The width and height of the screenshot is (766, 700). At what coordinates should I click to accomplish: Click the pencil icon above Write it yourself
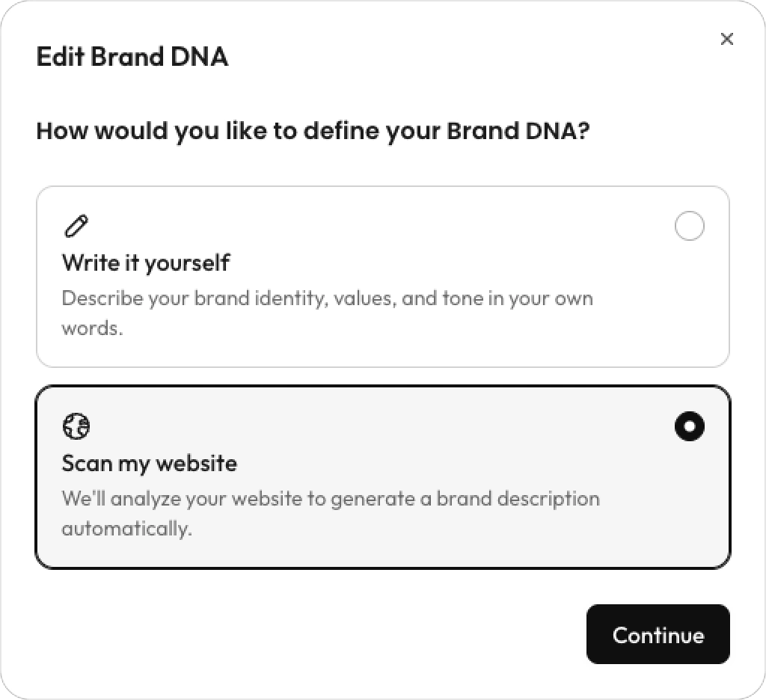[76, 227]
